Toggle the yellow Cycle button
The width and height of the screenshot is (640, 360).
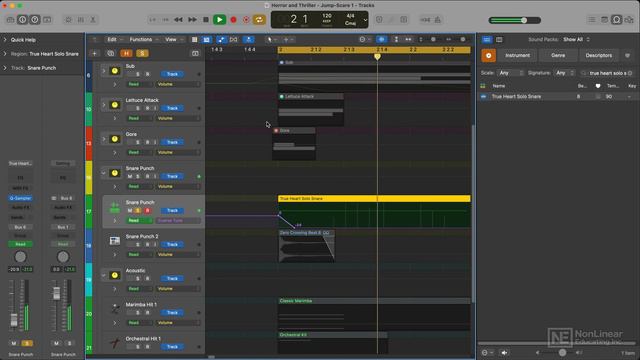pyautogui.click(x=259, y=20)
